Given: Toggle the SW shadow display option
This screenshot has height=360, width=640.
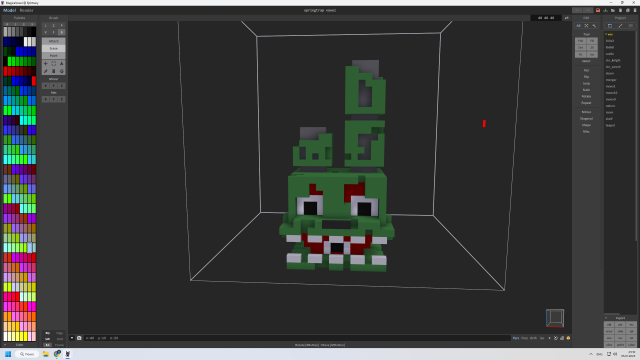Looking at the screenshot, I should coord(47,339).
